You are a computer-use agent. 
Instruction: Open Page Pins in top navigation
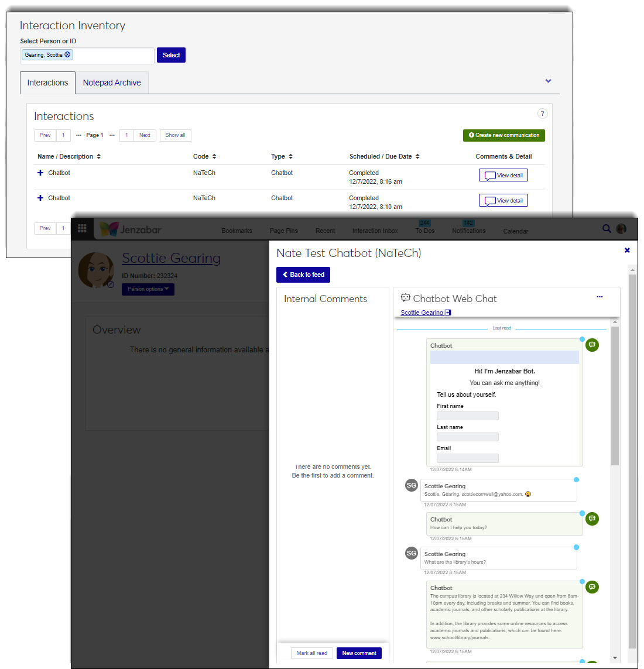point(284,231)
